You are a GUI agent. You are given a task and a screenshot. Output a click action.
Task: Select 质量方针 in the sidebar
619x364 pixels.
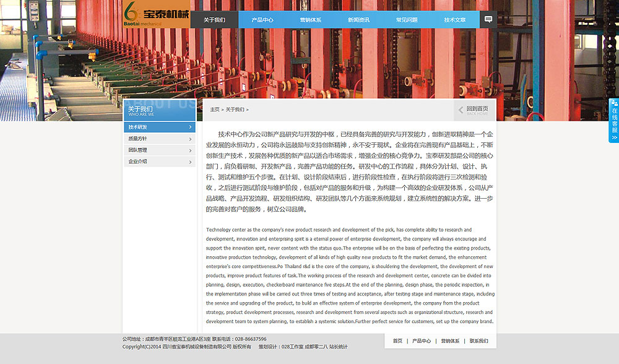tap(160, 139)
